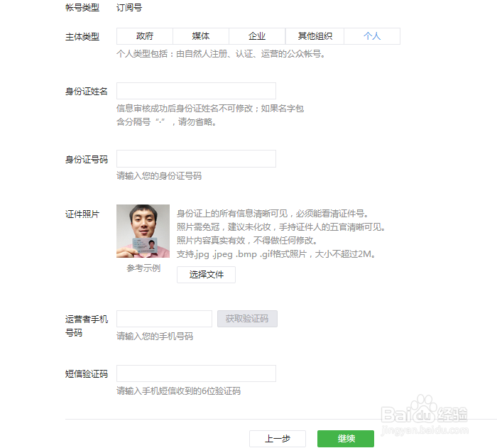The width and height of the screenshot is (497, 448).
Task: Open the ID photo reference example thumbnail
Action: 143,231
